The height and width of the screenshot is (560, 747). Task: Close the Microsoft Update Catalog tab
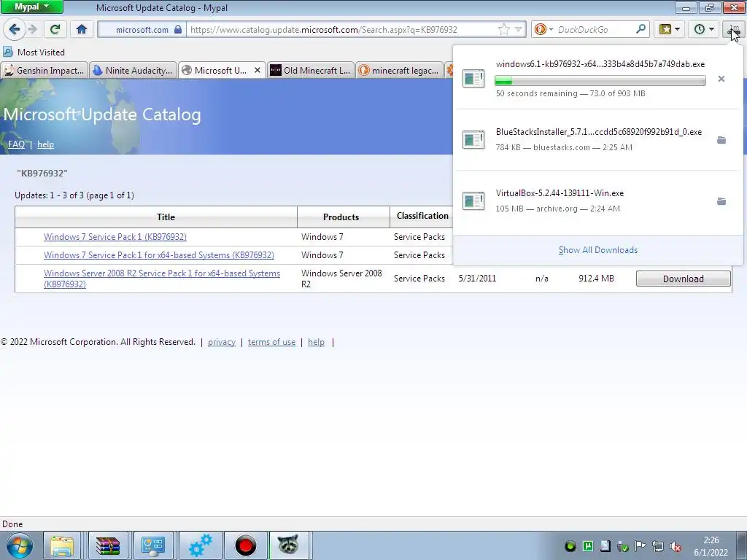click(x=258, y=70)
